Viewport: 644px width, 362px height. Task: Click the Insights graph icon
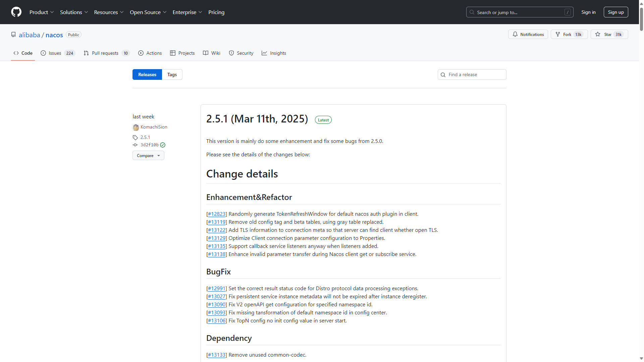pyautogui.click(x=264, y=53)
